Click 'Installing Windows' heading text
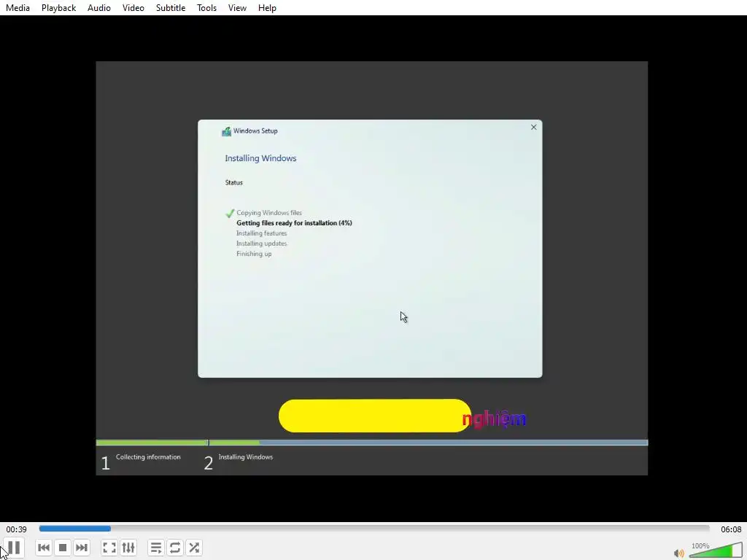This screenshot has width=747, height=560. click(260, 158)
